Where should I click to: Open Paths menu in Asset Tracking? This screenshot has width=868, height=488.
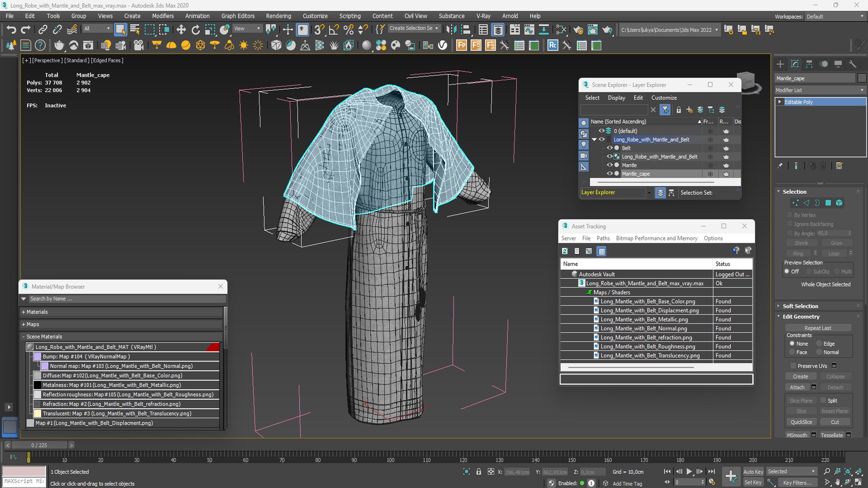tap(603, 238)
